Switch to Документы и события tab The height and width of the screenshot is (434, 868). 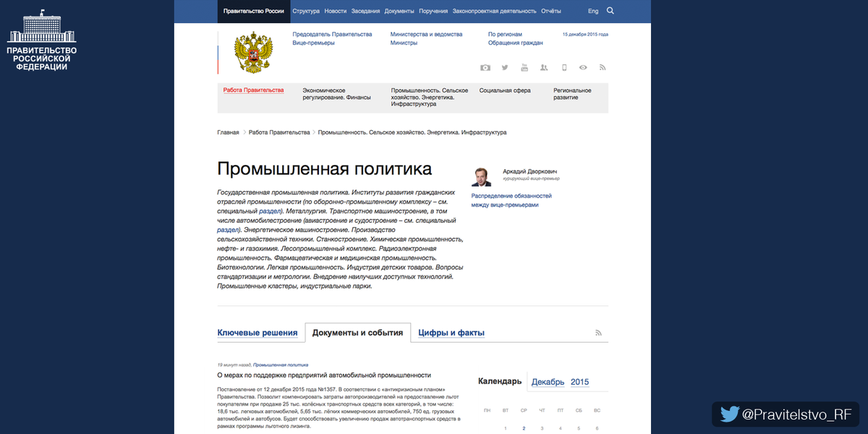357,333
